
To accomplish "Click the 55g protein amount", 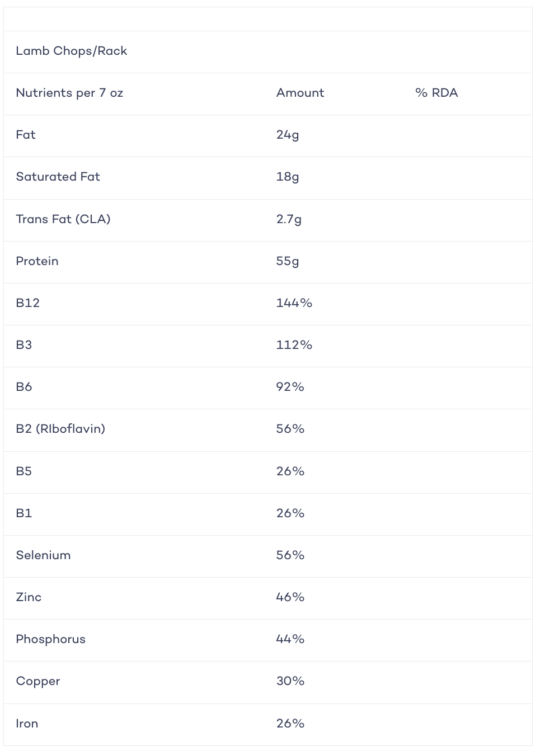I will (x=288, y=261).
